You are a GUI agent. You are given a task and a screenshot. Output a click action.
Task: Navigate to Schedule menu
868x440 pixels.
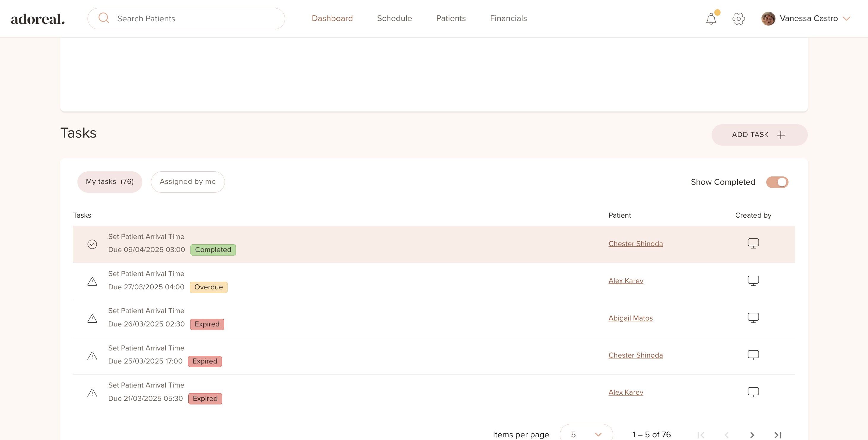394,18
